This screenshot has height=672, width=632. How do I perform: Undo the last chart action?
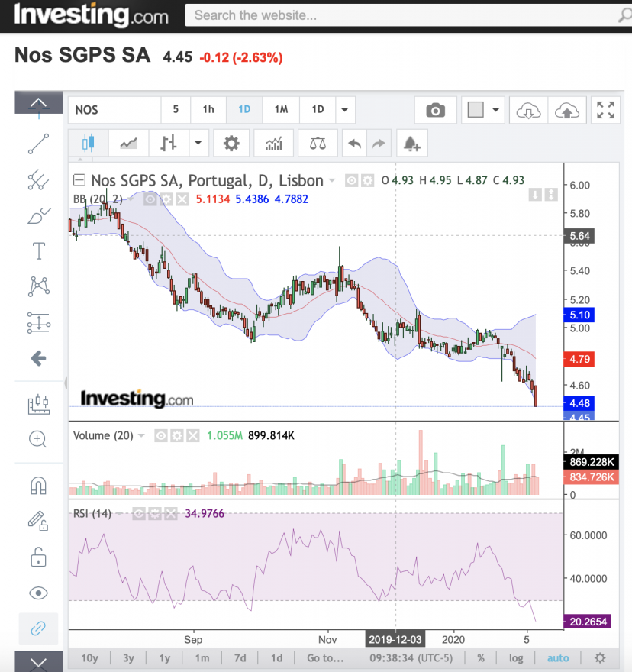[x=354, y=143]
